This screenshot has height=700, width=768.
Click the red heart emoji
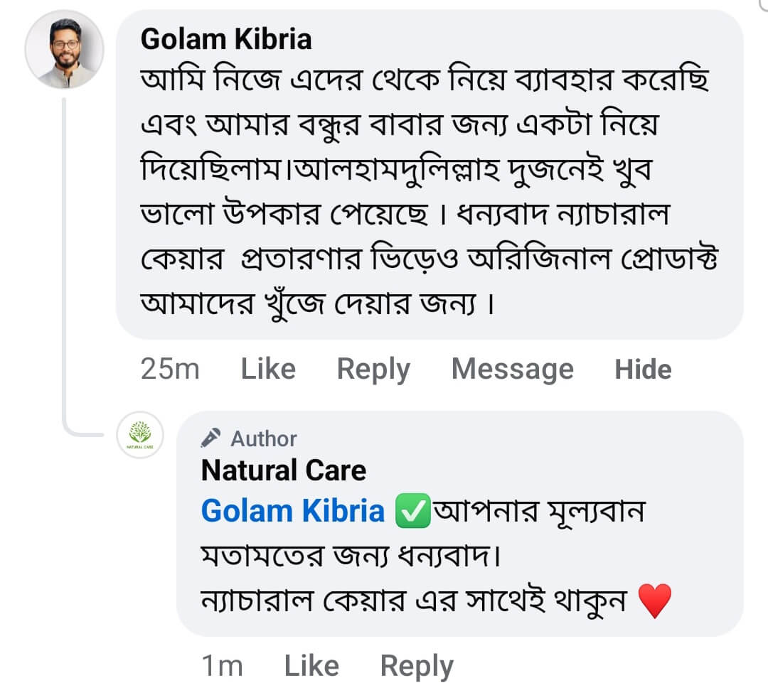(x=655, y=603)
